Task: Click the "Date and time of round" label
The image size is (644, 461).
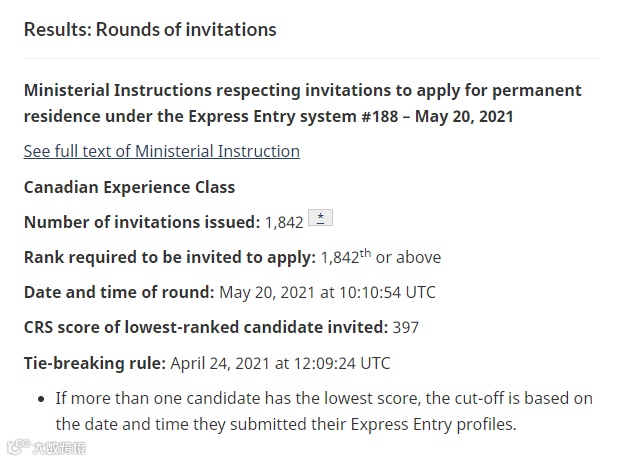Action: (x=119, y=292)
